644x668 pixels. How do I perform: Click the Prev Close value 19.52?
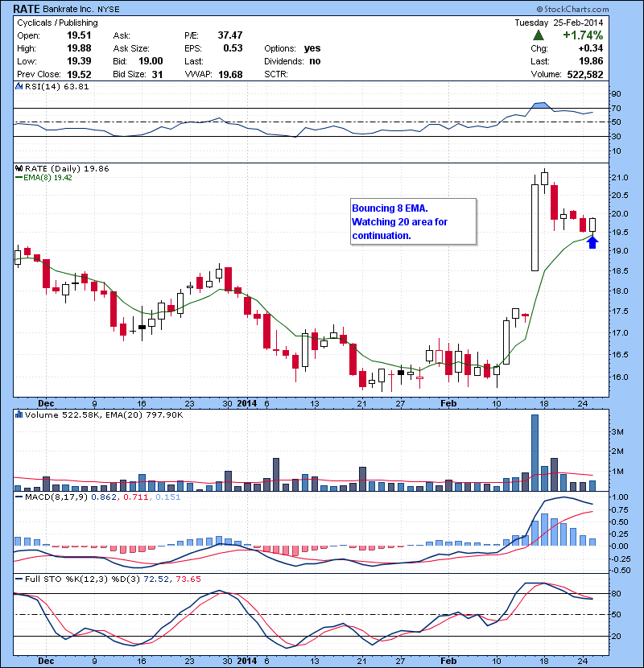pos(79,75)
